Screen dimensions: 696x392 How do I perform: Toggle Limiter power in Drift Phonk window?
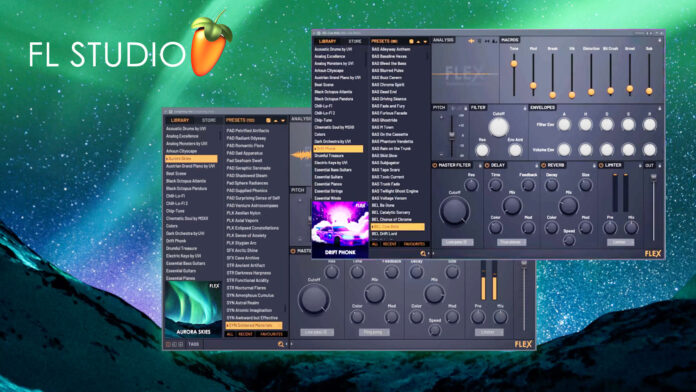pyautogui.click(x=601, y=165)
